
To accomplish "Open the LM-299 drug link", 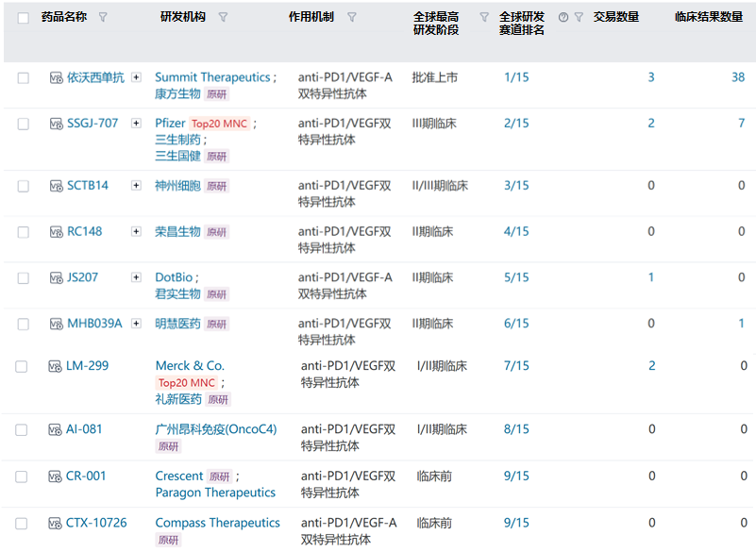I will [87, 366].
